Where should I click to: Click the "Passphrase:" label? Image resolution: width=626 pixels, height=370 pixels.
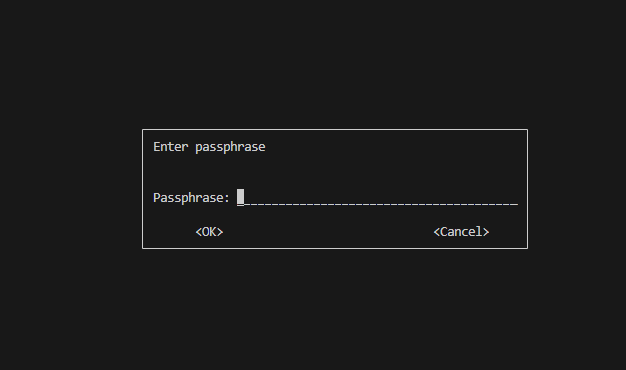(x=191, y=198)
